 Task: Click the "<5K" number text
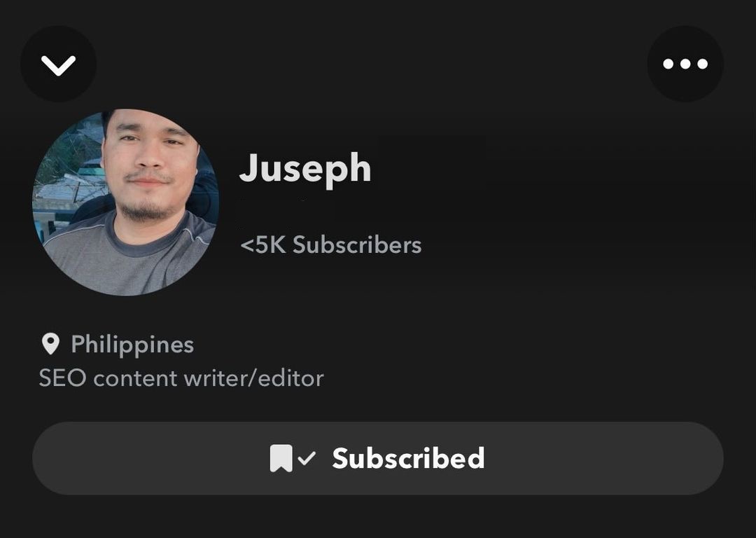tap(263, 244)
